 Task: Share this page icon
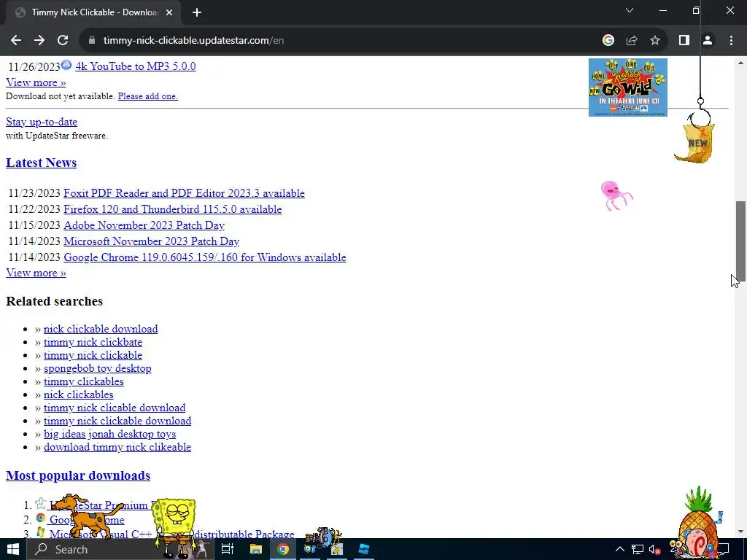632,41
